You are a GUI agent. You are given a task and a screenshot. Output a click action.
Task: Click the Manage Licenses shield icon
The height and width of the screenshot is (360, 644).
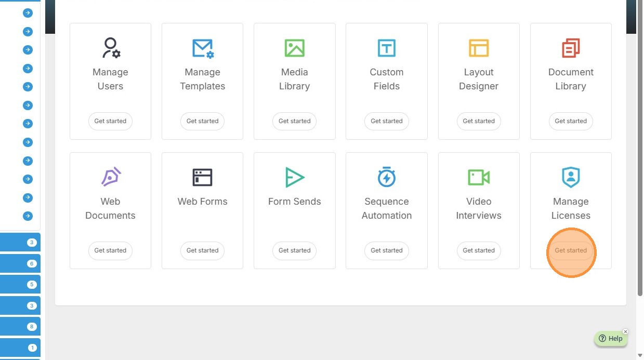pos(571,177)
